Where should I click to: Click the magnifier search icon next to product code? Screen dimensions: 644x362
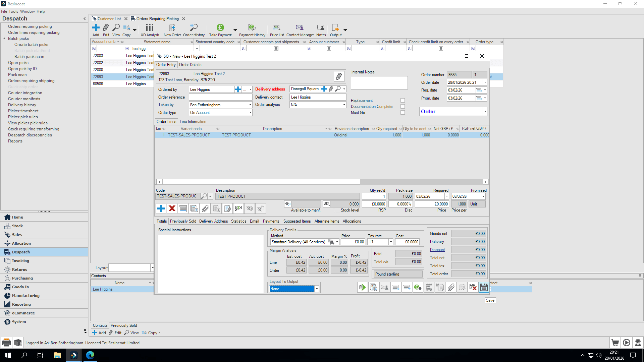204,196
